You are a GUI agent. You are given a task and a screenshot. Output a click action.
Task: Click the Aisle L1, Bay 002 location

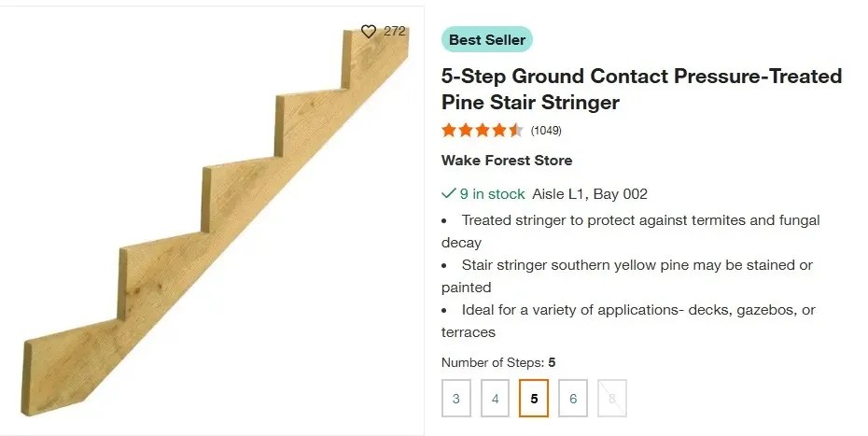590,194
